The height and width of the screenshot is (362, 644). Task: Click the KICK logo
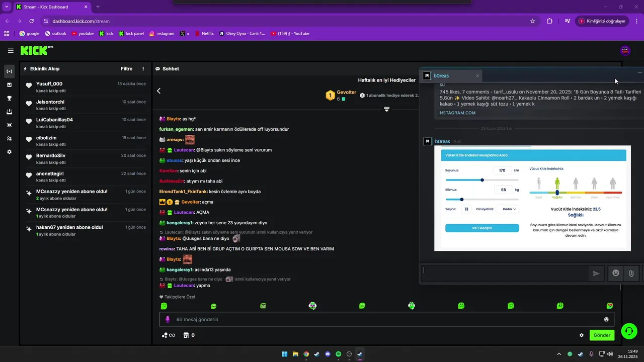pyautogui.click(x=36, y=50)
